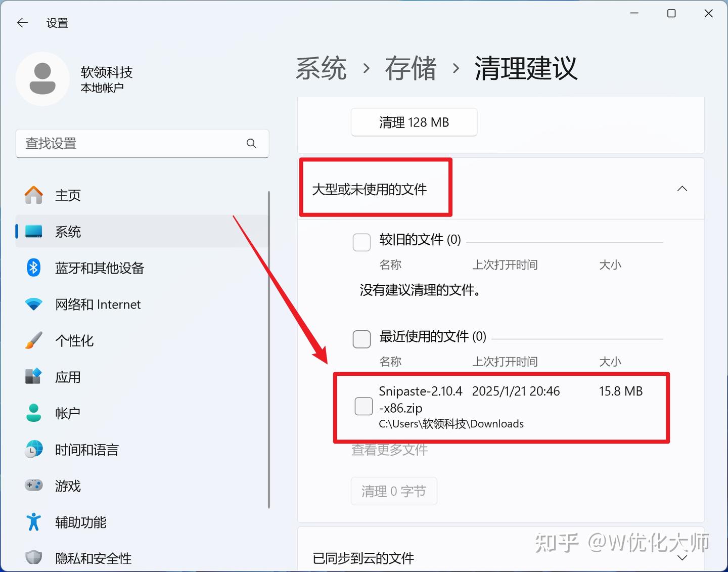Click the clock globe icon for 时间和语言
This screenshot has width=728, height=572.
(34, 449)
